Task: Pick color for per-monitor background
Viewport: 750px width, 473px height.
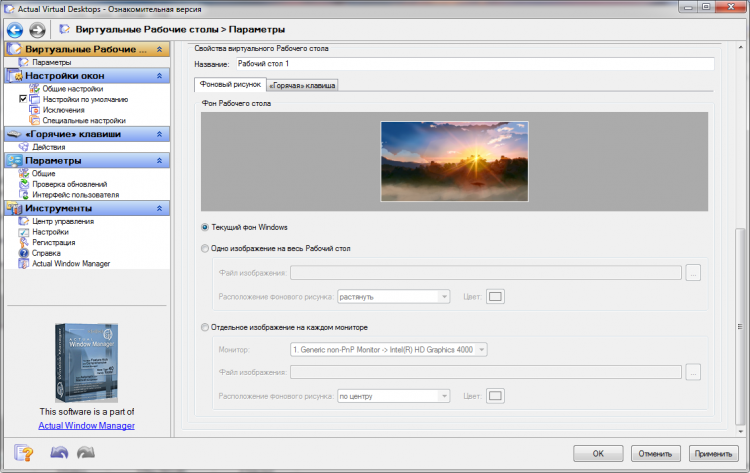Action: (x=495, y=396)
